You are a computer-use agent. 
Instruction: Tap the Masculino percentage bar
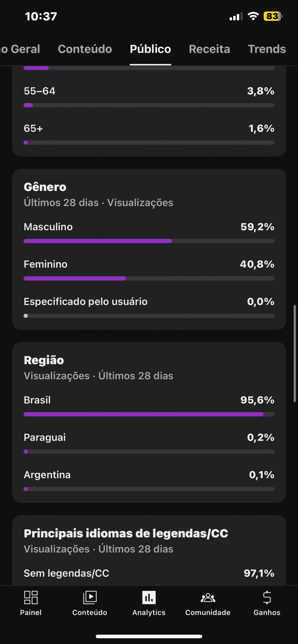pos(149,241)
